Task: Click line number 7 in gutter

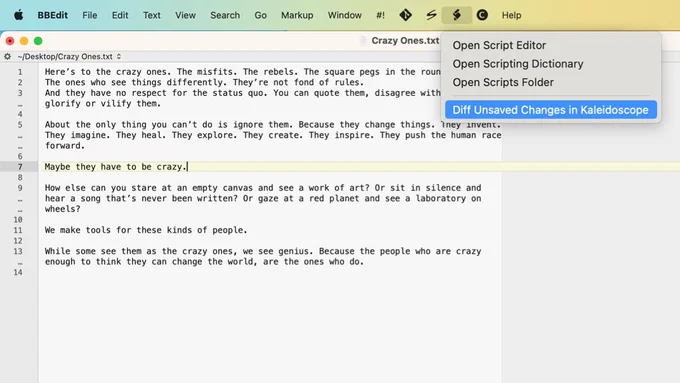Action: (20, 167)
